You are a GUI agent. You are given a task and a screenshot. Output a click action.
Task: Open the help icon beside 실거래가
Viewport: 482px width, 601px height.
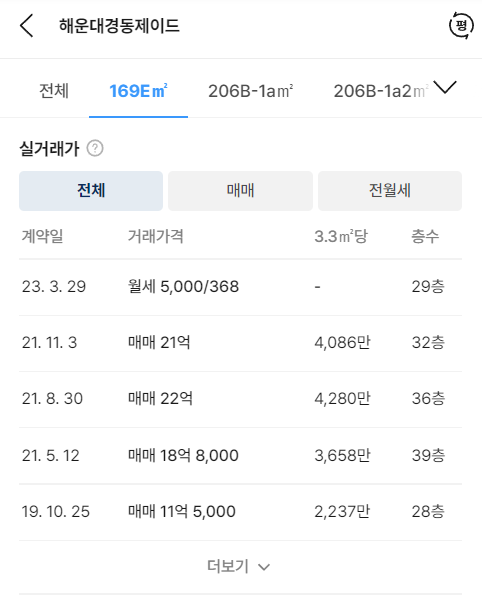click(x=95, y=148)
